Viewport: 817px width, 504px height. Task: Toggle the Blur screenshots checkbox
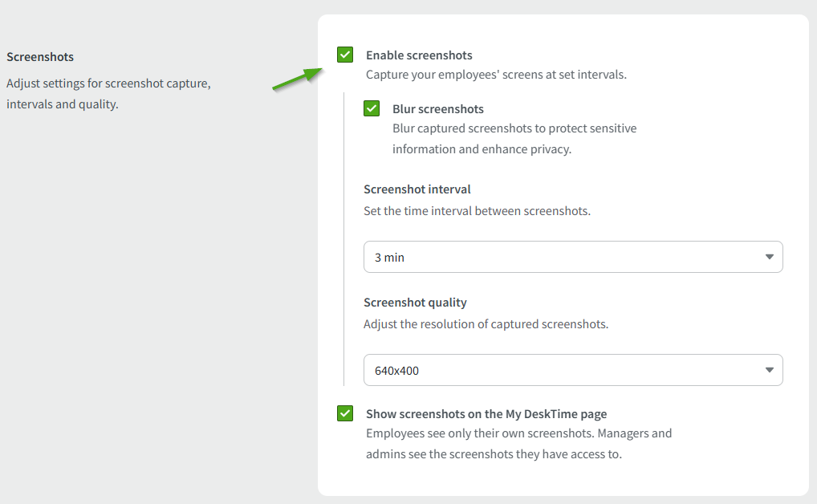(372, 108)
